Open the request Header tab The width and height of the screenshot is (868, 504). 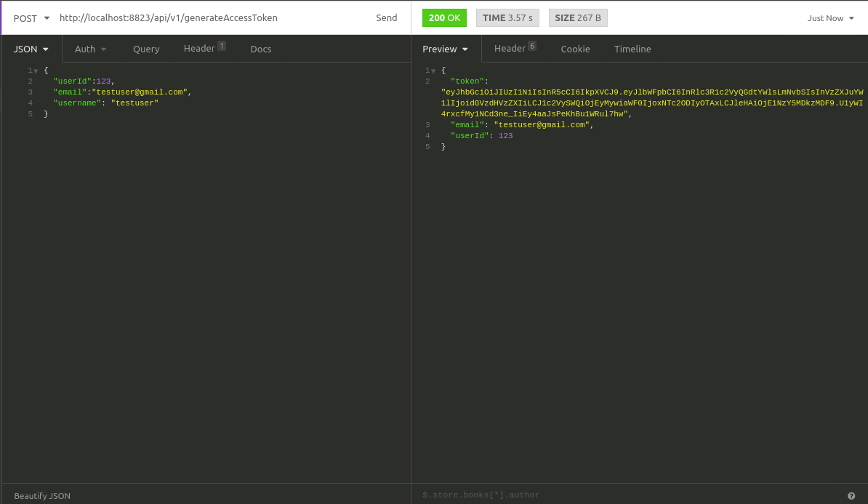tap(198, 49)
